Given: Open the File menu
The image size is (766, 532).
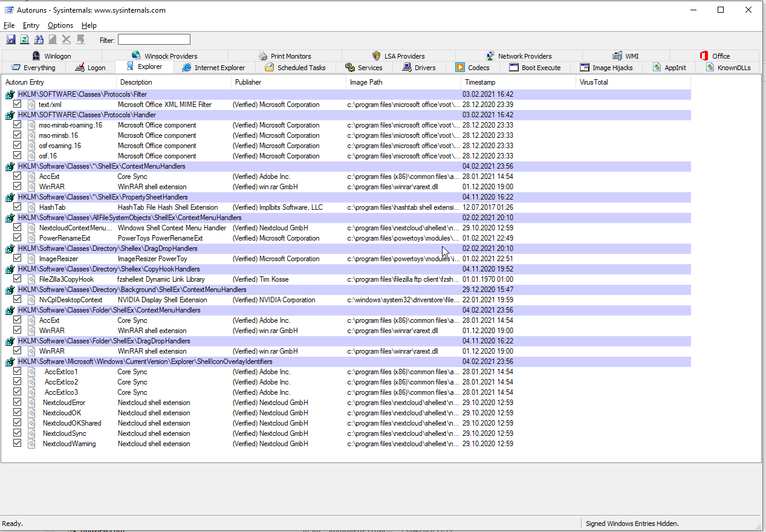Looking at the screenshot, I should (x=9, y=25).
